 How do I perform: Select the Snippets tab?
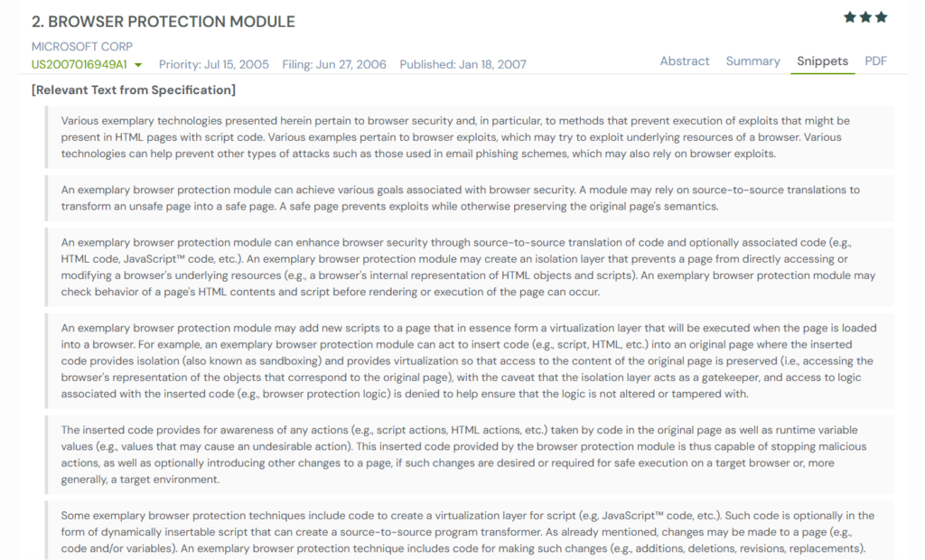pyautogui.click(x=822, y=61)
